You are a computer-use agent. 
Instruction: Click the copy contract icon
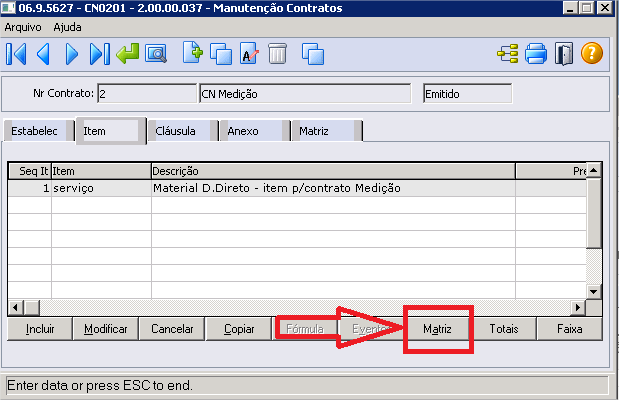click(221, 53)
